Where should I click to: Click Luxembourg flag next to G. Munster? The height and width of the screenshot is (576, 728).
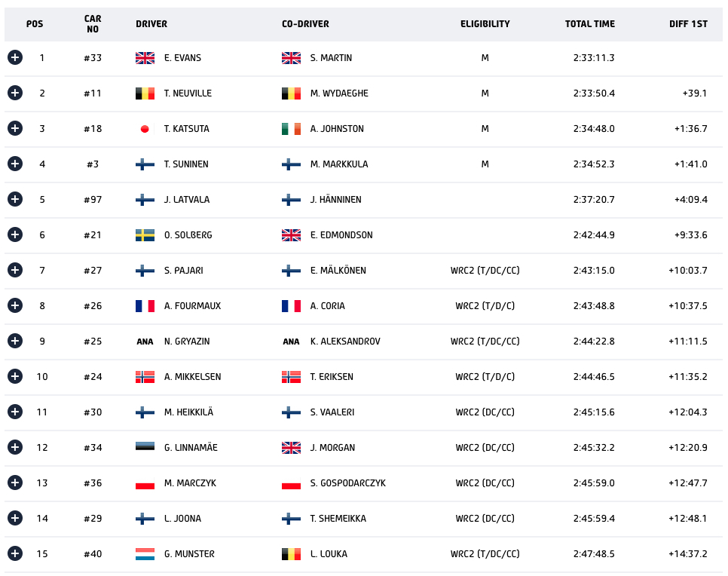[x=145, y=553]
